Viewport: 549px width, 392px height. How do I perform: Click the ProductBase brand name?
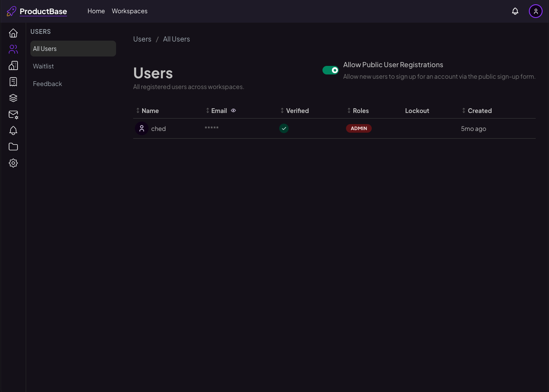(x=43, y=12)
